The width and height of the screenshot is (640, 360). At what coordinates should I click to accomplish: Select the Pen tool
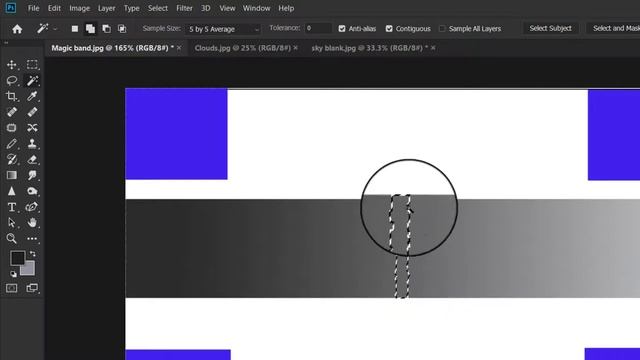click(x=32, y=207)
